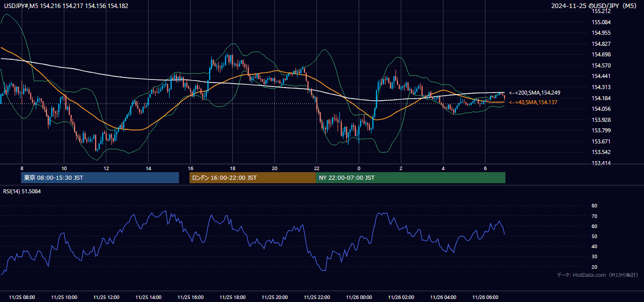Click hour mark 22 under price chart
The image size is (644, 302).
click(317, 168)
